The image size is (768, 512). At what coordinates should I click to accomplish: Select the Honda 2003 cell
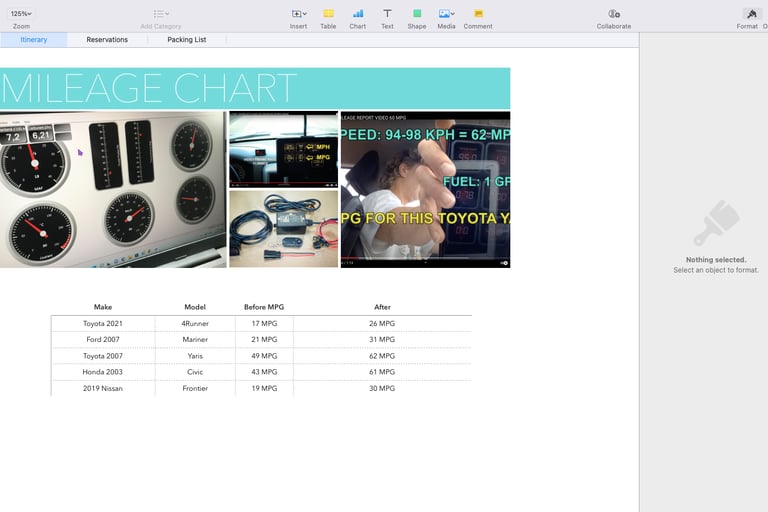[x=103, y=372]
